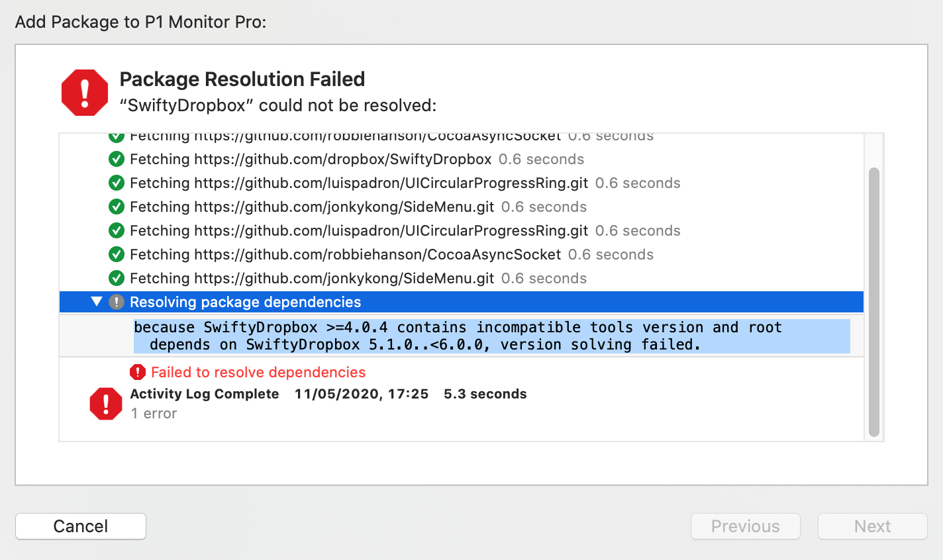Screen dimensions: 943x560
Task: Click green checkmark beside dropbox/SwiftyDropbox fetch
Action: [x=117, y=160]
